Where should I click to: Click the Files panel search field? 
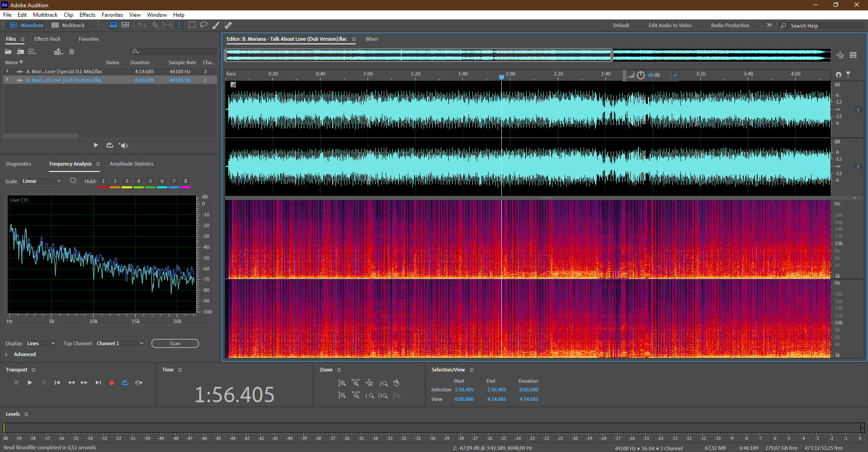173,52
